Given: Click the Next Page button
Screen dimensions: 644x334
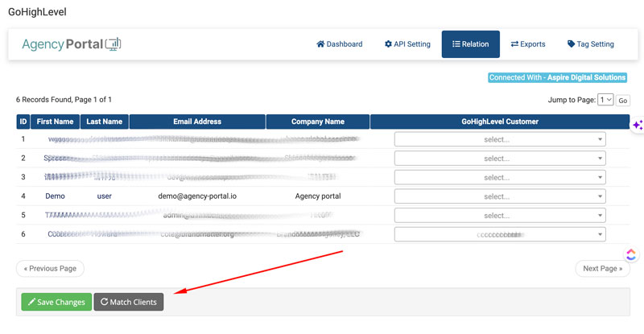Looking at the screenshot, I should coord(602,268).
